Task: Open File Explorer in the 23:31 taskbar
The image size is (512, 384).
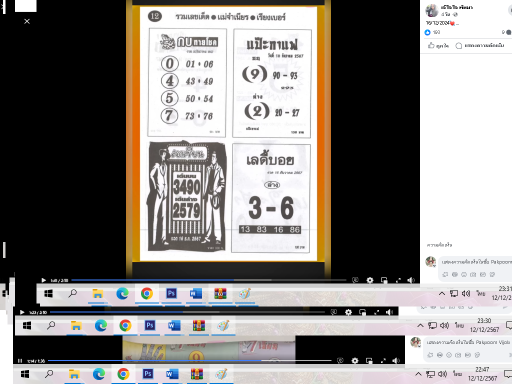Action: click(x=97, y=294)
